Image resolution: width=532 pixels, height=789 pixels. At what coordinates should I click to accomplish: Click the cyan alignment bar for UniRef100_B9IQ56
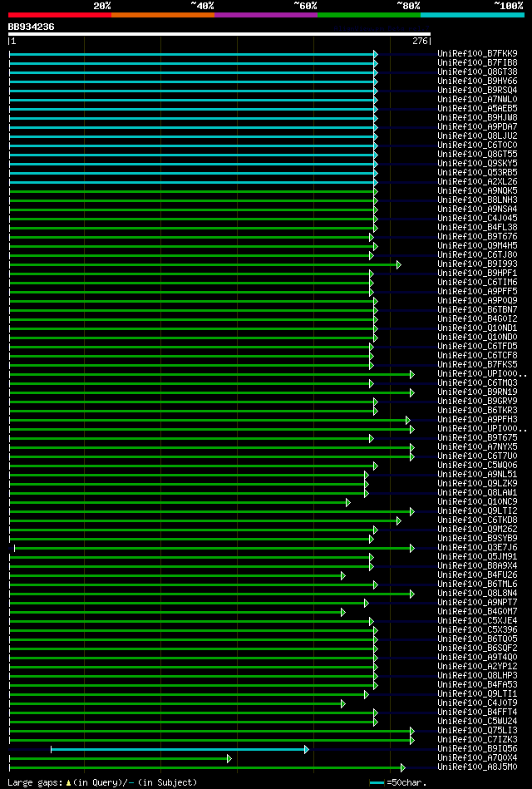pyautogui.click(x=180, y=749)
